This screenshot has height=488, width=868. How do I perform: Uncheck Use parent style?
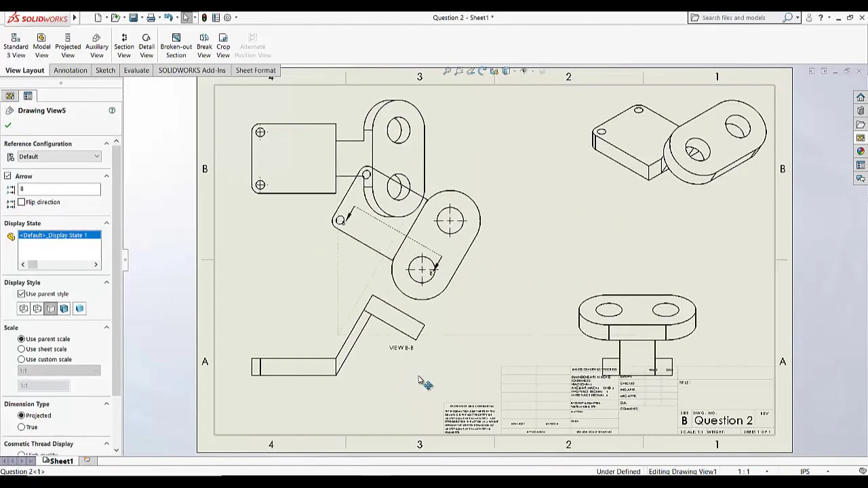tap(22, 294)
